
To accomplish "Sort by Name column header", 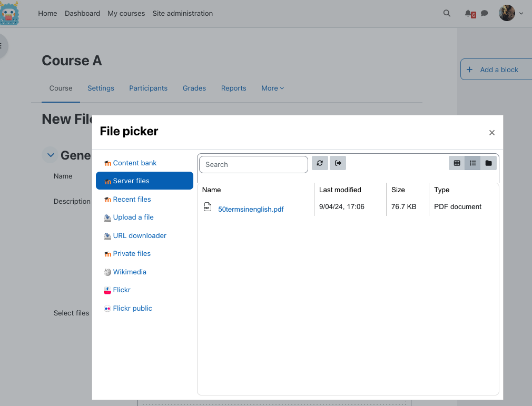I will pyautogui.click(x=211, y=190).
